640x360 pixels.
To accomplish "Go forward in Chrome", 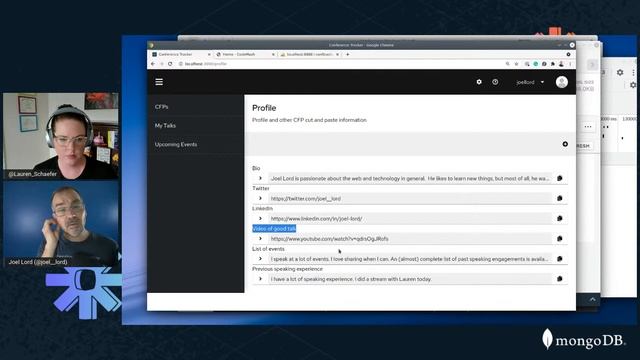I will click(162, 64).
